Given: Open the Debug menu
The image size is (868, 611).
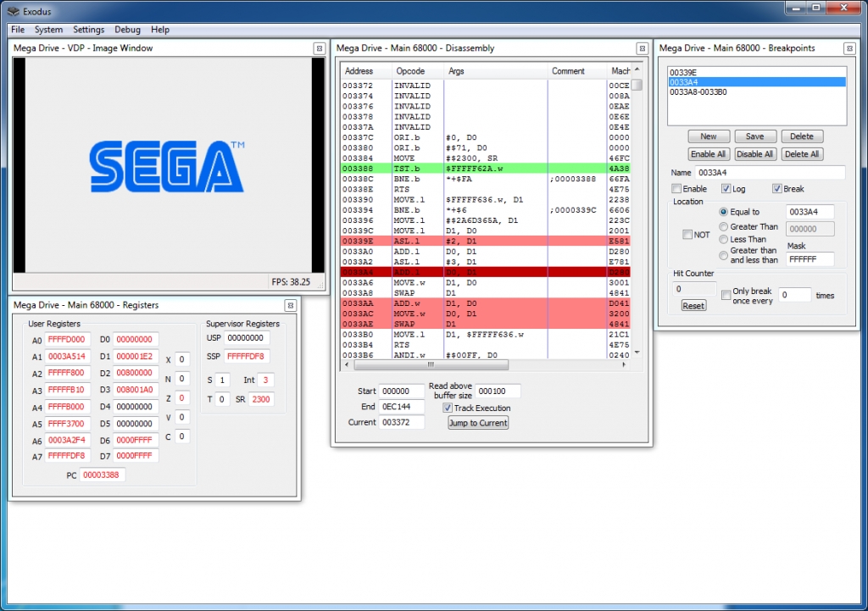Looking at the screenshot, I should pyautogui.click(x=127, y=30).
